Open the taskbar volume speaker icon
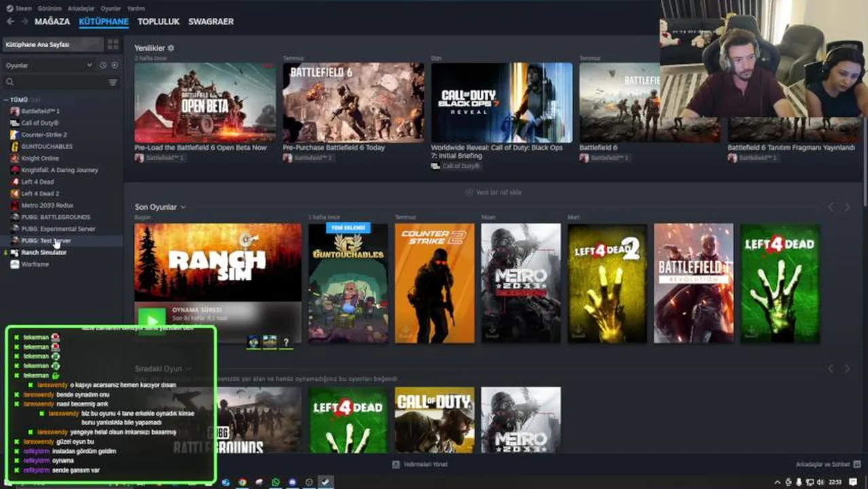 click(820, 482)
